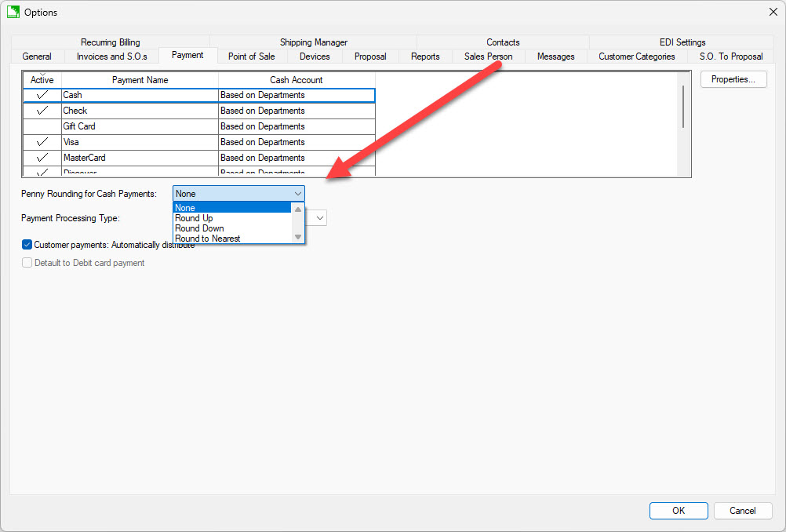Image resolution: width=786 pixels, height=532 pixels.
Task: Close the Options dialog with the X
Action: pyautogui.click(x=772, y=12)
